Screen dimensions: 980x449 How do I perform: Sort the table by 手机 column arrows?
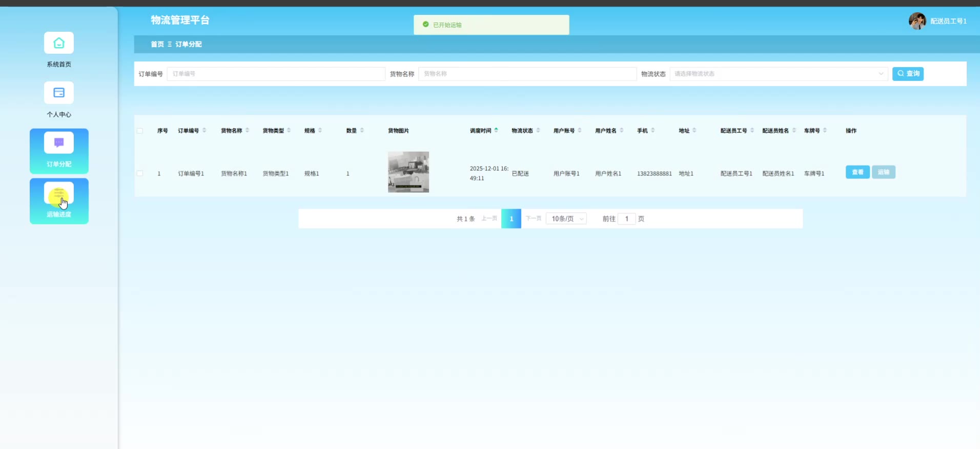pos(652,130)
